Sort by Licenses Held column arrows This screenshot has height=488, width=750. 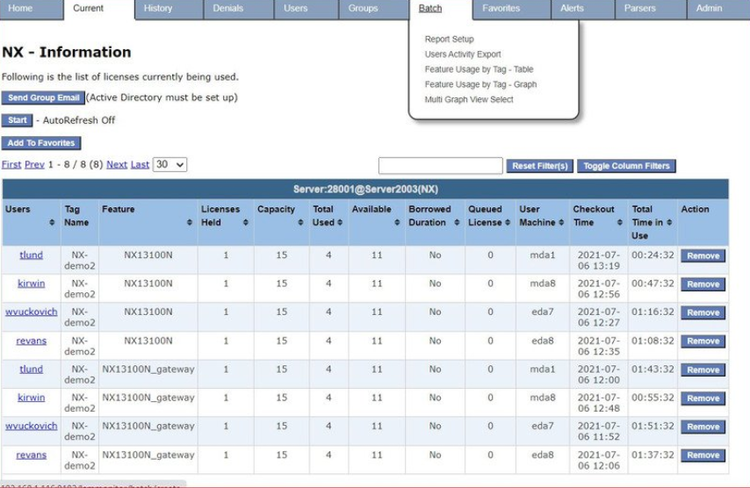(247, 222)
